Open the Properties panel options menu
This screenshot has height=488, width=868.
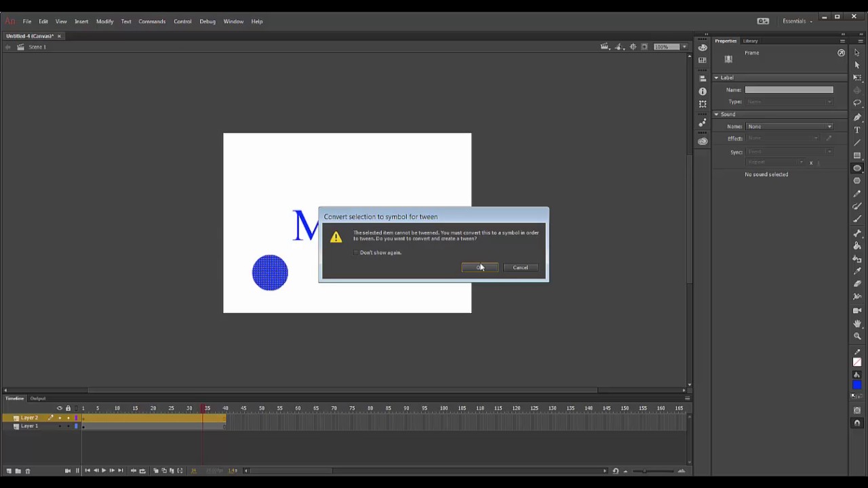point(842,41)
